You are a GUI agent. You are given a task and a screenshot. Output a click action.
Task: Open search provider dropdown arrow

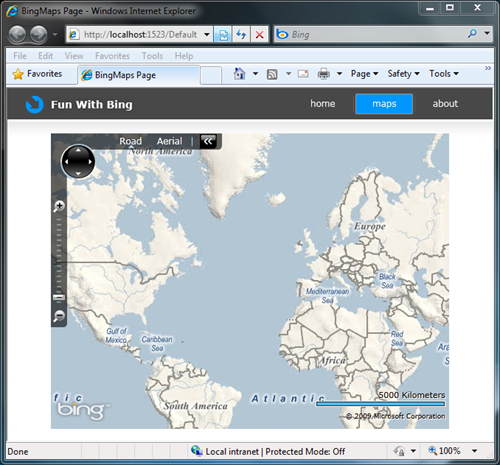pos(487,34)
